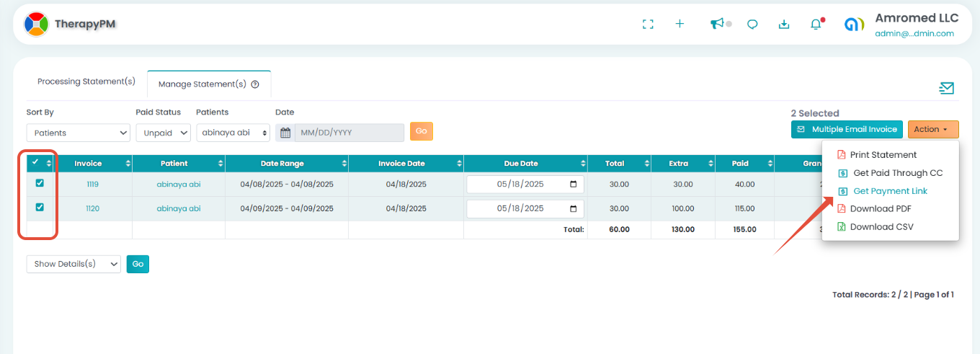Image resolution: width=980 pixels, height=354 pixels.
Task: Expand the Show Details(s) dropdown
Action: point(73,264)
